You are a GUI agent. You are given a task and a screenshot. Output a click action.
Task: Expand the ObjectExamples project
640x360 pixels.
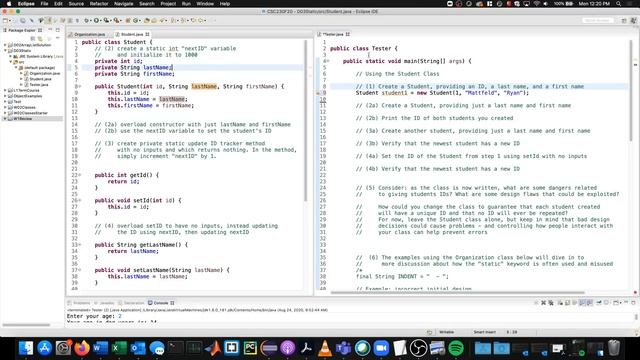click(5, 96)
